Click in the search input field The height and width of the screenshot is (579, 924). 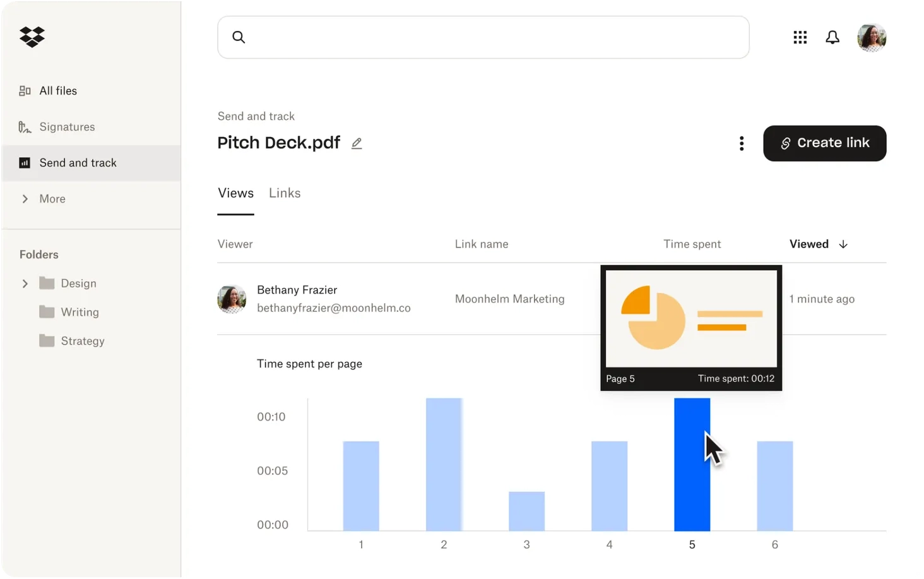click(x=492, y=37)
